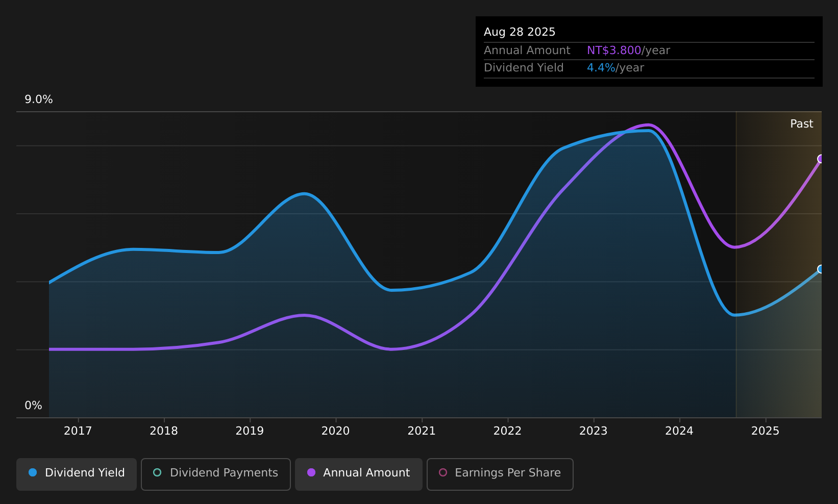Click the 2019 x-axis label
The height and width of the screenshot is (504, 838).
[250, 431]
